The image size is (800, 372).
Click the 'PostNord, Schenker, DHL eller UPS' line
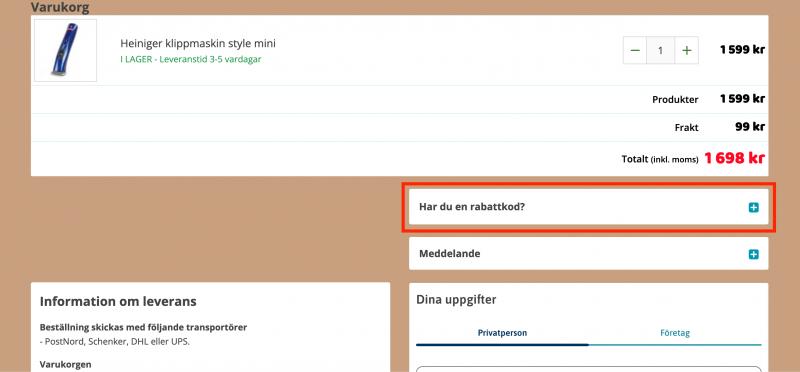pyautogui.click(x=115, y=342)
